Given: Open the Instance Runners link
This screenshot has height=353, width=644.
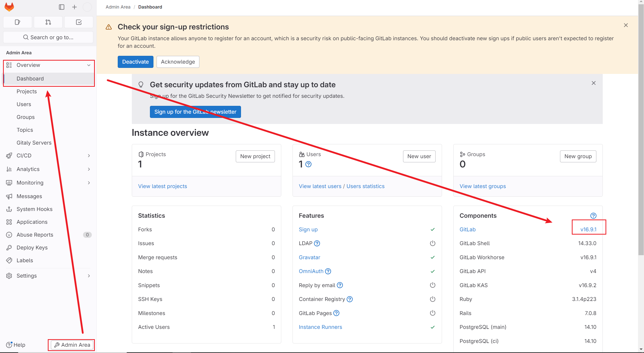Looking at the screenshot, I should (x=320, y=327).
